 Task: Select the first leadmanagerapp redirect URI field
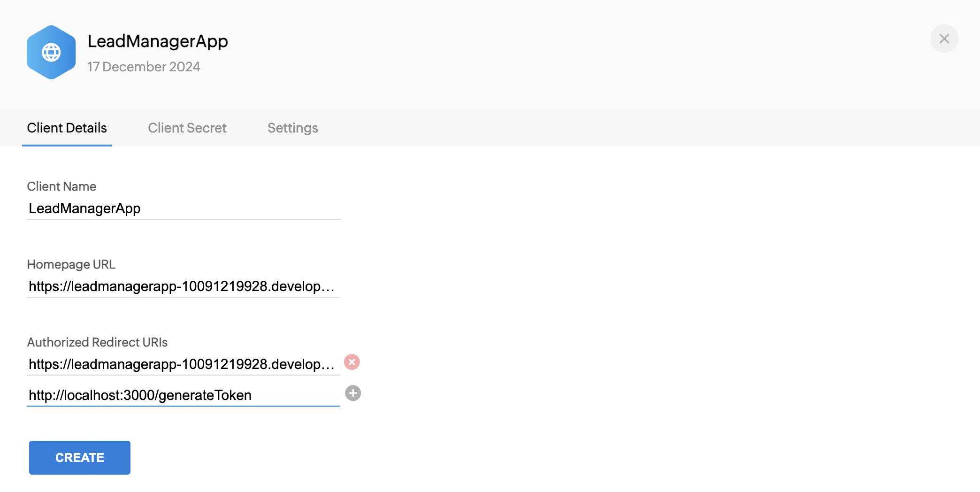click(183, 364)
